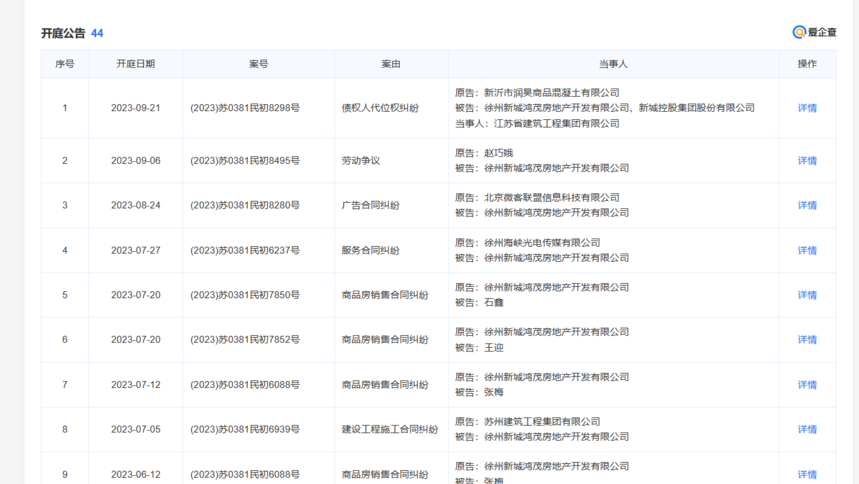Open 详情 for case 苏0381民初7852号
859x484 pixels.
[807, 340]
